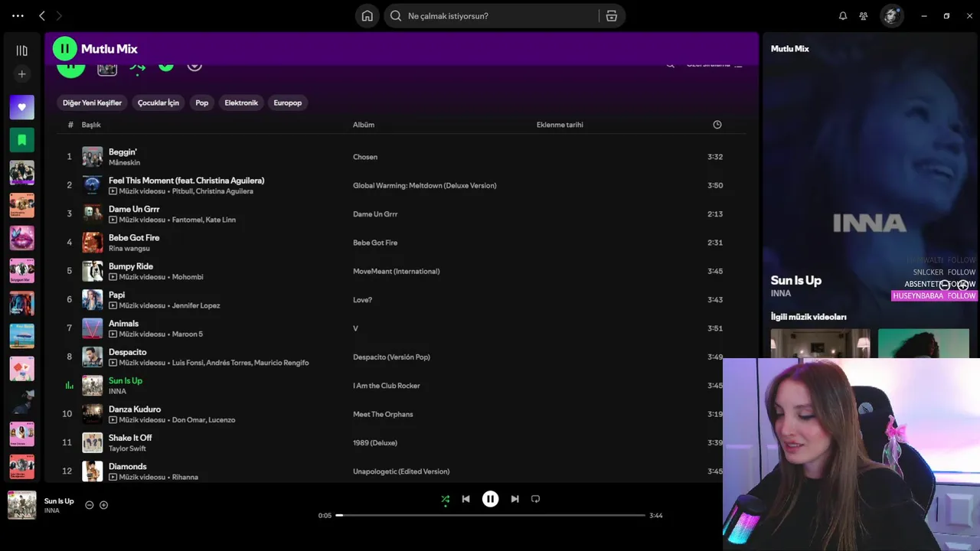
Task: Open the friends activity icon
Action: [864, 16]
